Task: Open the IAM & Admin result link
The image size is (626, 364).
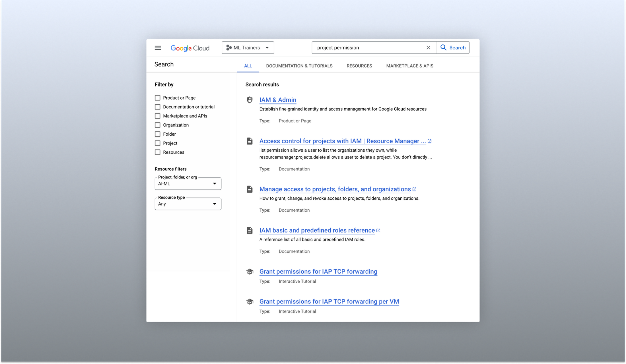Action: tap(278, 100)
